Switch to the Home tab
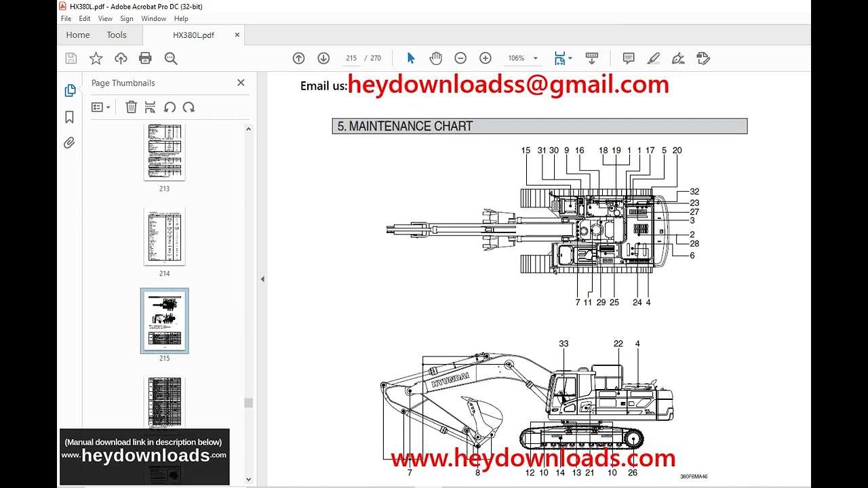Image resolution: width=868 pixels, height=488 pixels. pyautogui.click(x=78, y=35)
